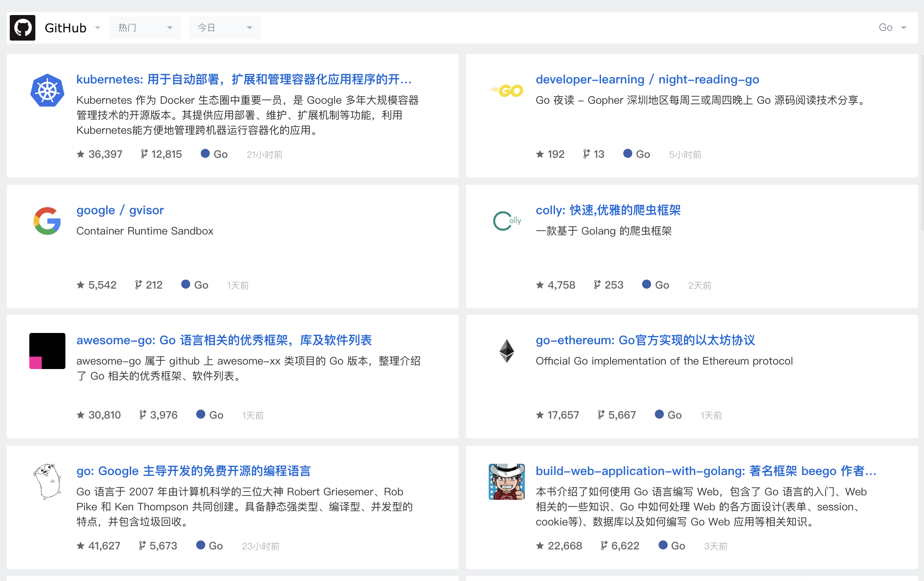The height and width of the screenshot is (581, 924).
Task: Click the GitHub octocat logo icon
Action: pos(22,27)
